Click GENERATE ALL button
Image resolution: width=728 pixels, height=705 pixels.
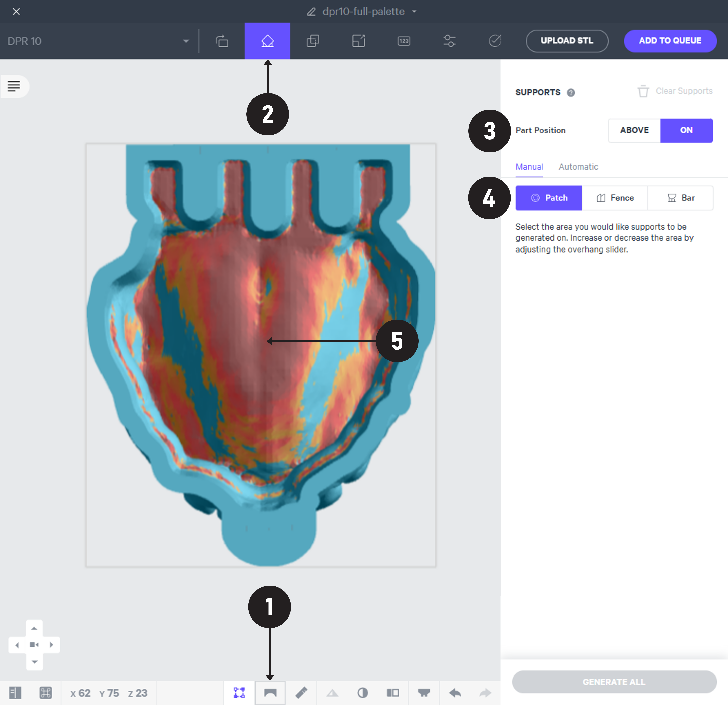(x=614, y=682)
